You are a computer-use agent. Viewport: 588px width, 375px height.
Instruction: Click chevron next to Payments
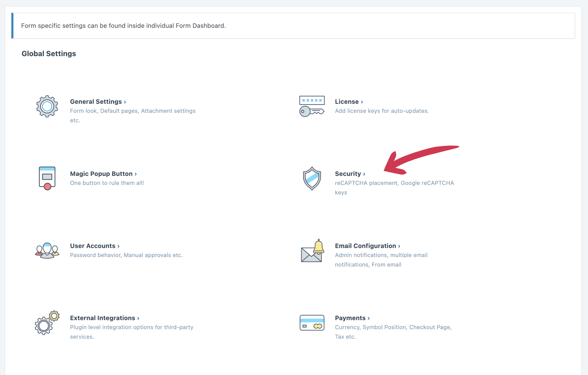369,319
